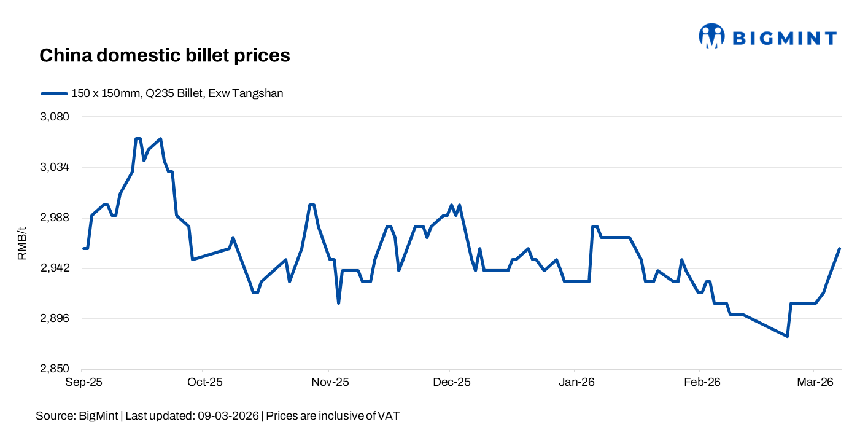Select the Nov-25 x-axis label
This screenshot has width=868, height=435.
(x=329, y=382)
